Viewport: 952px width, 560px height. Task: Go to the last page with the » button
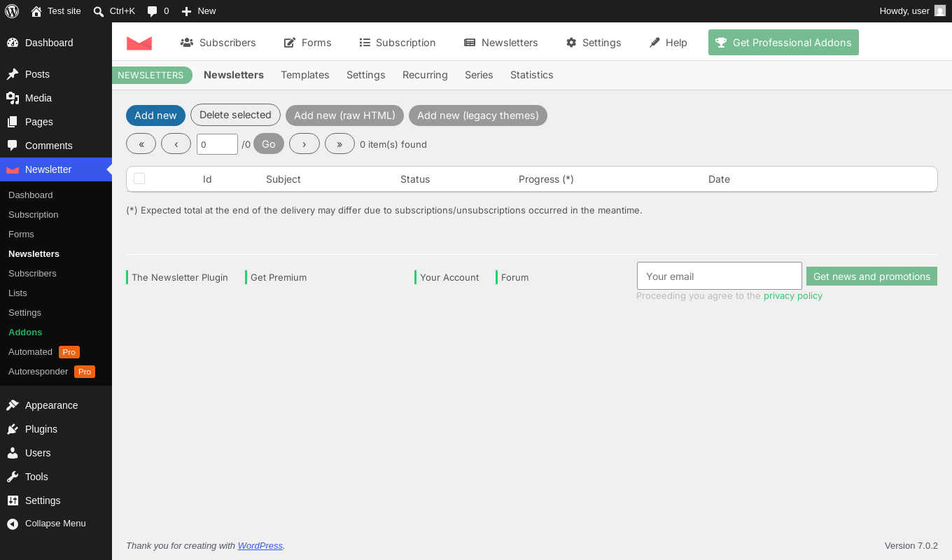pos(339,143)
